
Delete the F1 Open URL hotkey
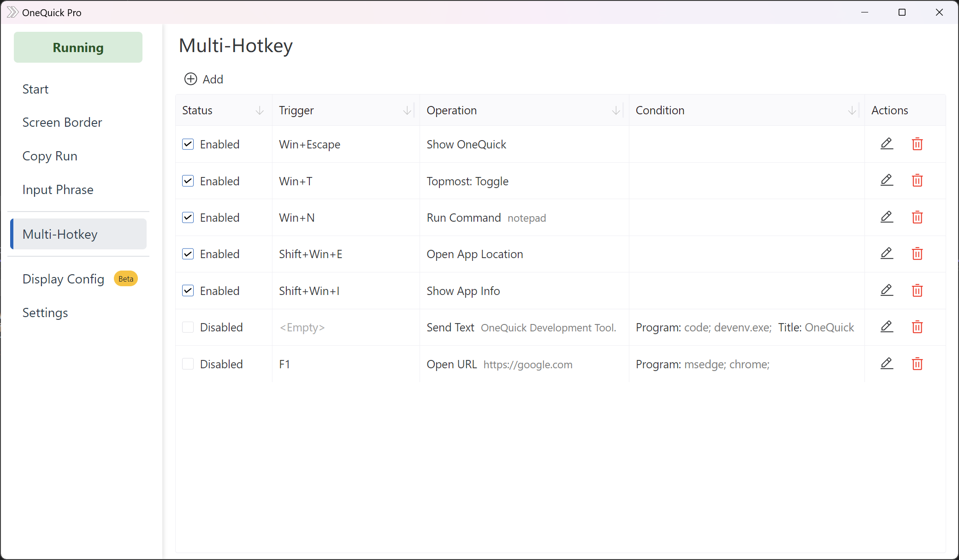pos(917,364)
